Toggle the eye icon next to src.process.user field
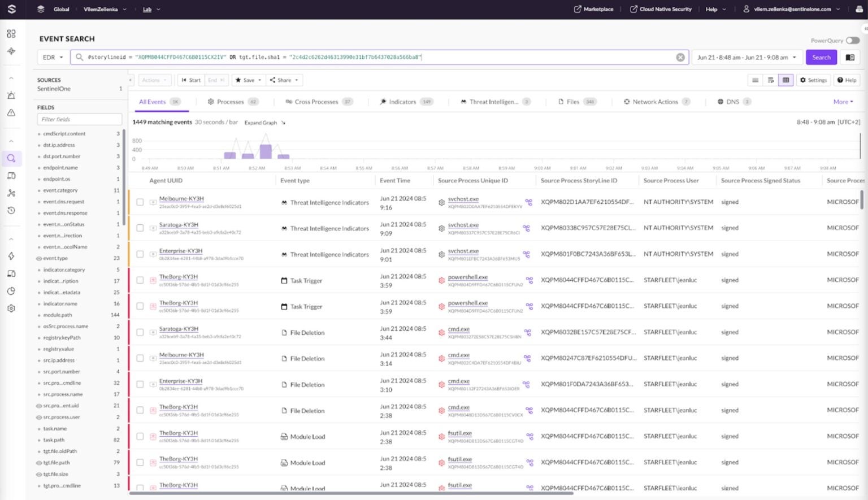This screenshot has width=868, height=500. click(39, 418)
